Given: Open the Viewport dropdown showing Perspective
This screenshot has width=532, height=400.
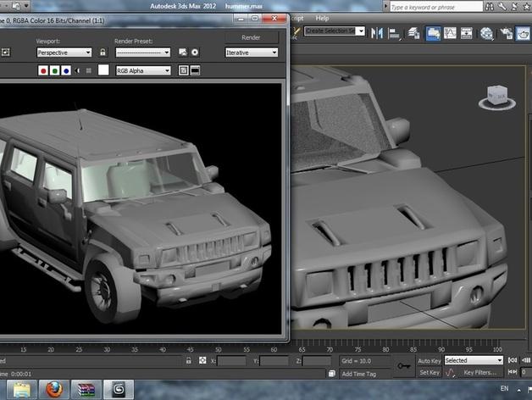Looking at the screenshot, I should (x=64, y=53).
